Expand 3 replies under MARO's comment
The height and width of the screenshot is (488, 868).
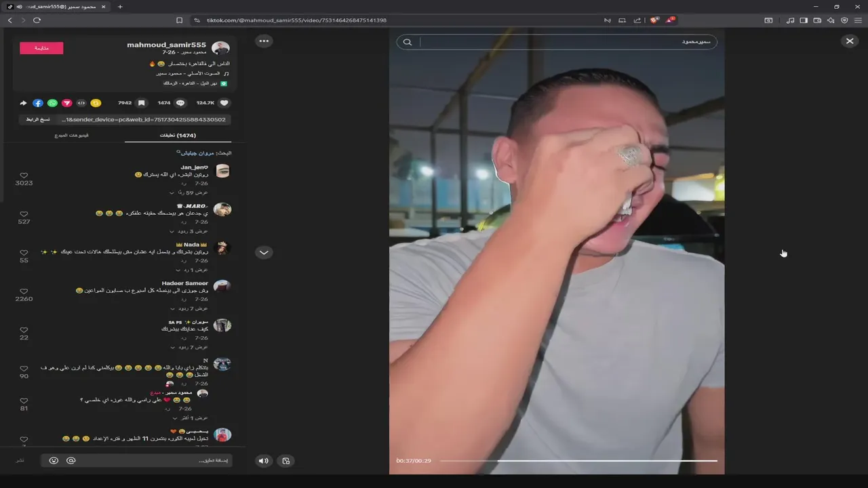pyautogui.click(x=189, y=231)
